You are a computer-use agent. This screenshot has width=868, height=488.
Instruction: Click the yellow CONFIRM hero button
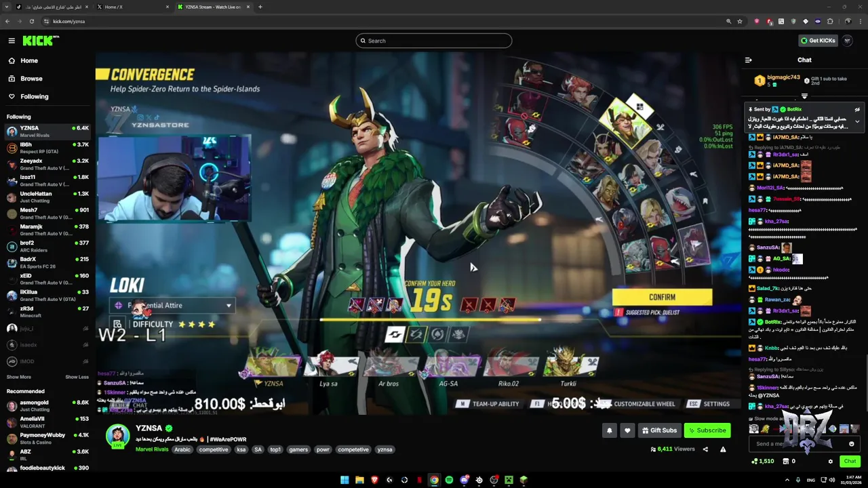[662, 297]
